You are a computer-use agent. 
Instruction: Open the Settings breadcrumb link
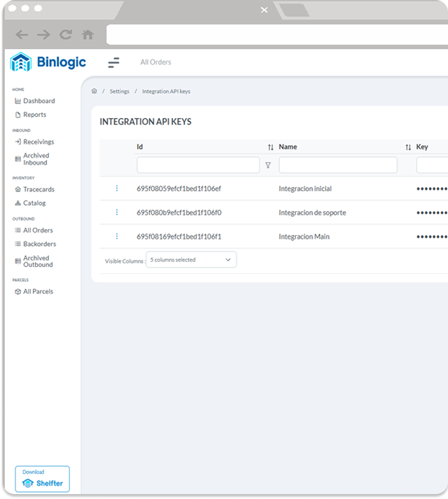[119, 91]
